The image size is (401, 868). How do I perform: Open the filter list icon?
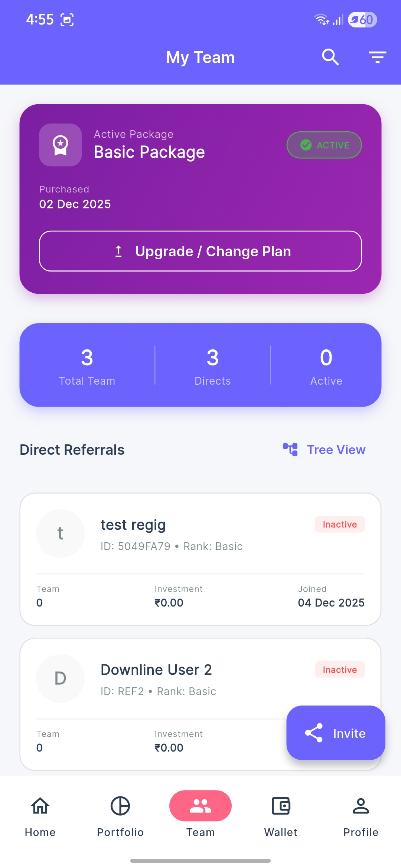pos(377,57)
